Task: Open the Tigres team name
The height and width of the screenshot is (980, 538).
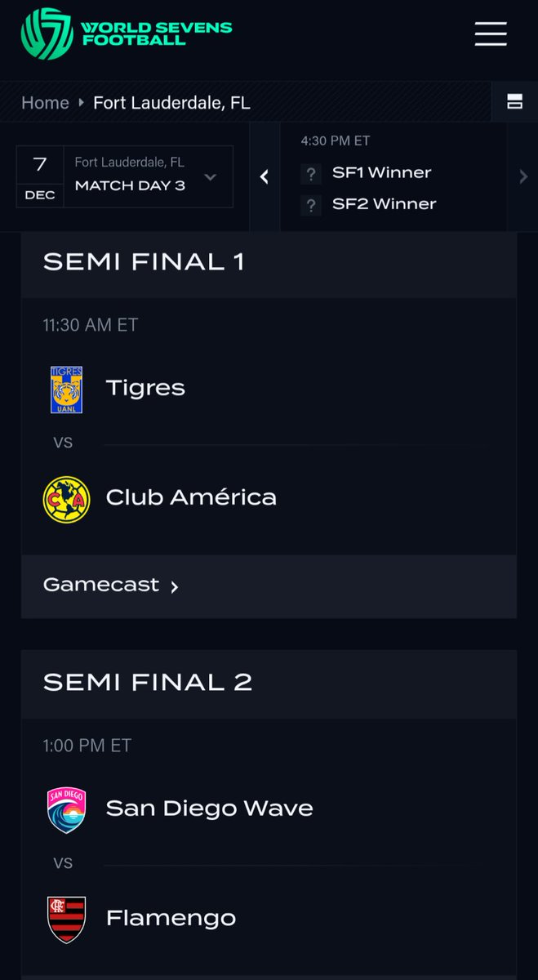Action: [145, 388]
